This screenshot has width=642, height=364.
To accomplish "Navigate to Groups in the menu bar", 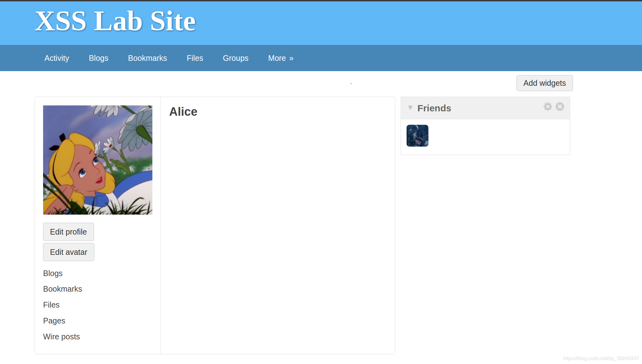I will [235, 58].
